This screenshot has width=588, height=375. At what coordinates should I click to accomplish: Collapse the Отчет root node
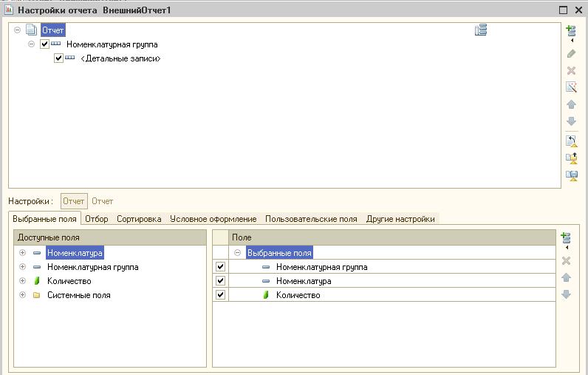[18, 30]
